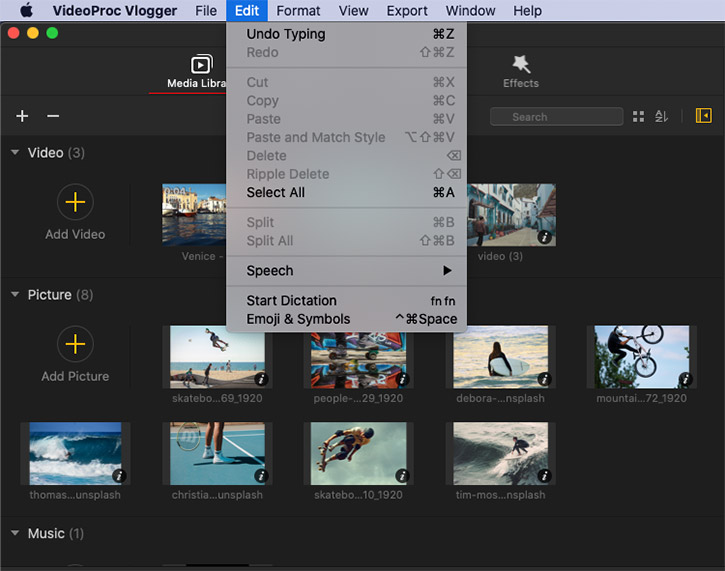The image size is (725, 571).
Task: Click the minus icon to remove media
Action: click(53, 116)
